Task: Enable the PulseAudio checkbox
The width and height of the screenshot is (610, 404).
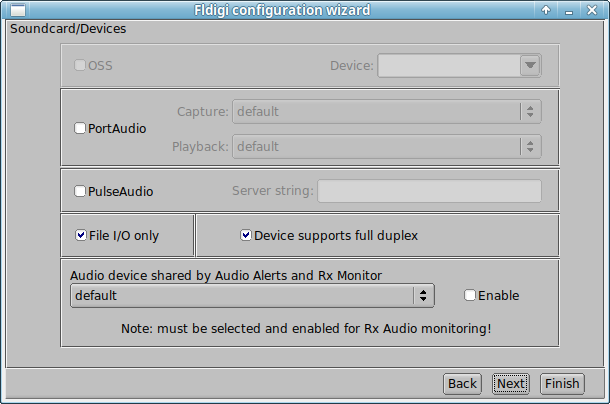Action: click(80, 191)
